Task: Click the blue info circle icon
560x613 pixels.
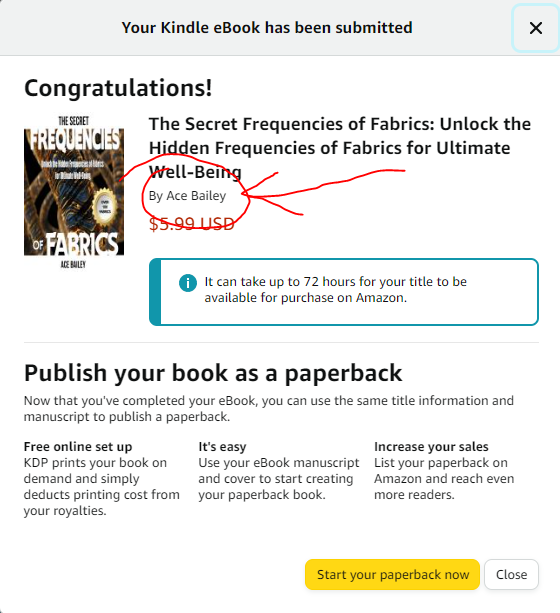Action: point(188,282)
